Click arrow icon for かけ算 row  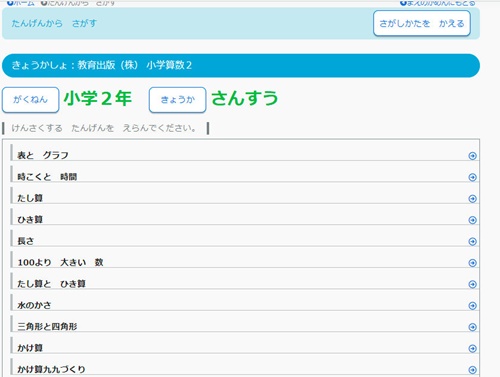click(x=472, y=348)
